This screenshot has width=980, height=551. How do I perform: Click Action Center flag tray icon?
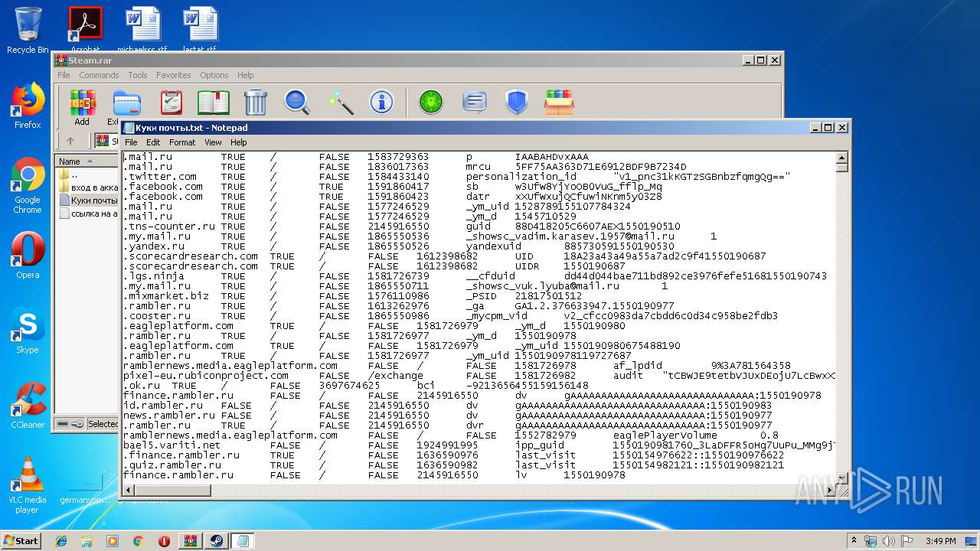907,541
